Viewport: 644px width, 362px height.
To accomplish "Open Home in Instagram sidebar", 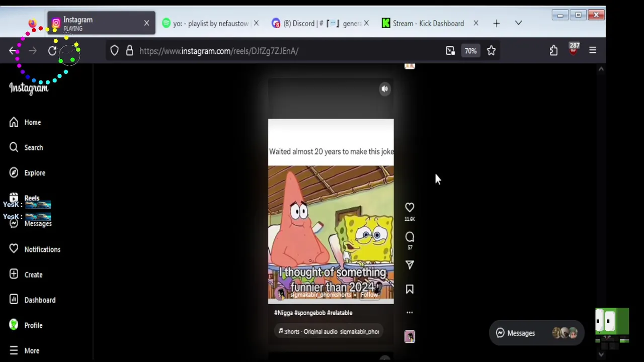I will coord(25,122).
